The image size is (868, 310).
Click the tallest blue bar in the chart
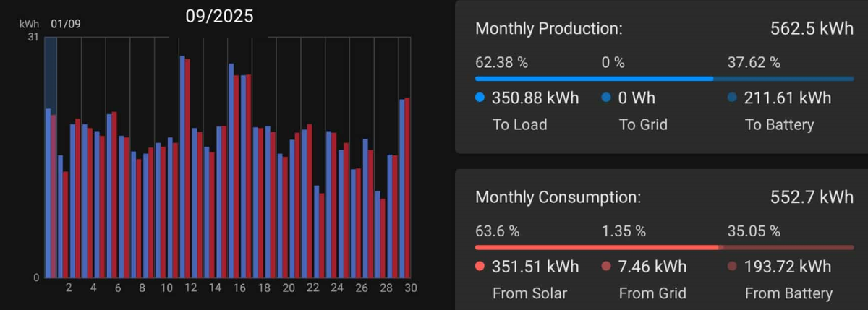point(182,166)
